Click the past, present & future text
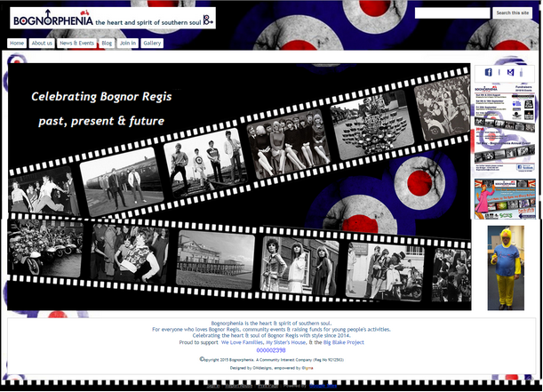This screenshot has width=543, height=392. tap(101, 121)
